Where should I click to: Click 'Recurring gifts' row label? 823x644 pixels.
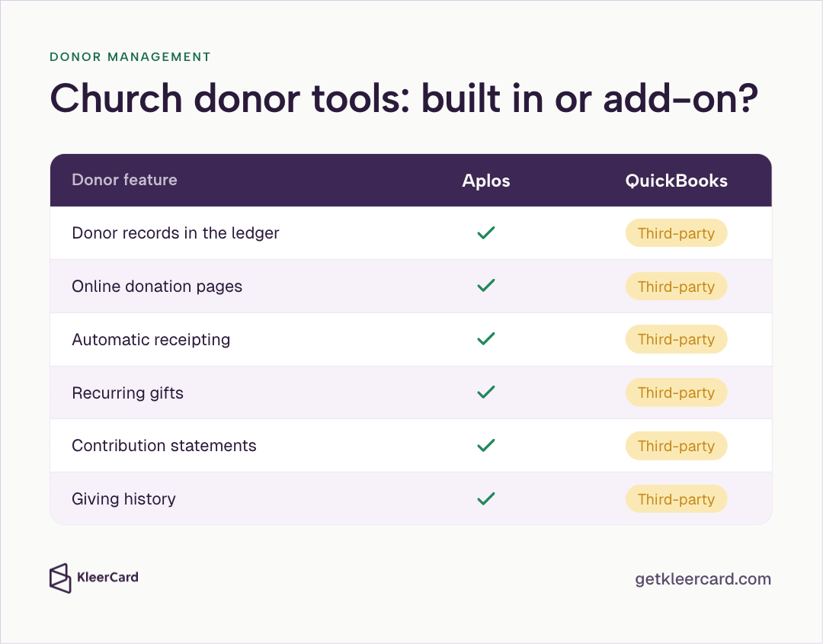click(x=127, y=392)
